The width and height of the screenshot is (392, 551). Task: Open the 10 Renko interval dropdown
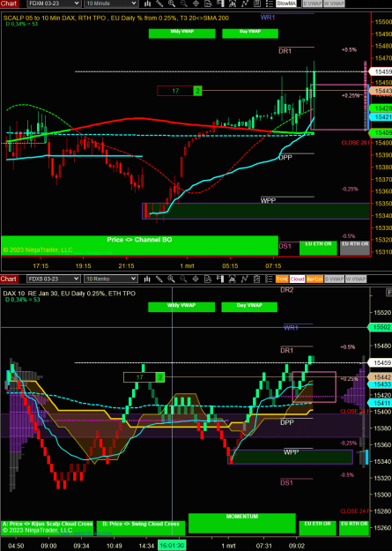[111, 279]
